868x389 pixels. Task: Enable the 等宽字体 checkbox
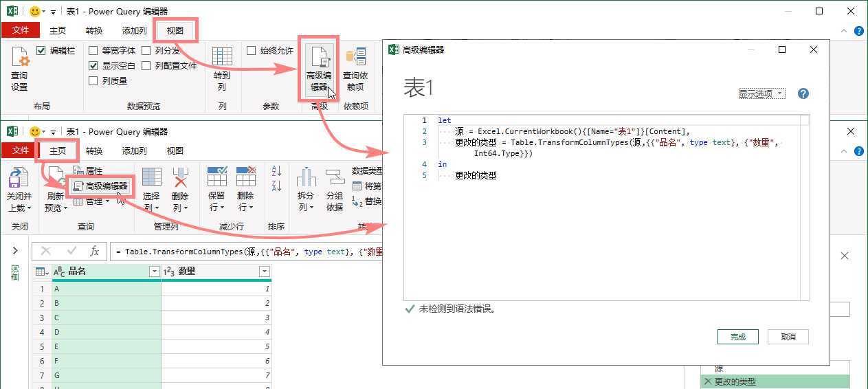[93, 51]
